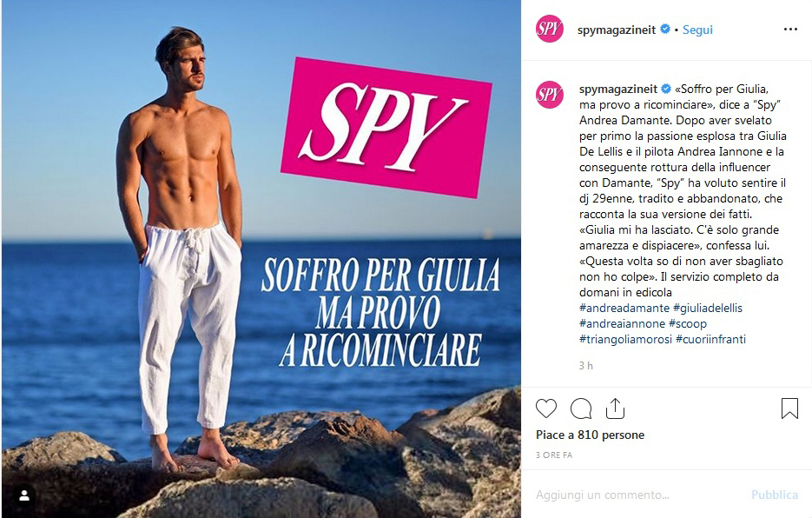Follow the account with Segui
The height and width of the screenshot is (518, 812).
pos(697,30)
